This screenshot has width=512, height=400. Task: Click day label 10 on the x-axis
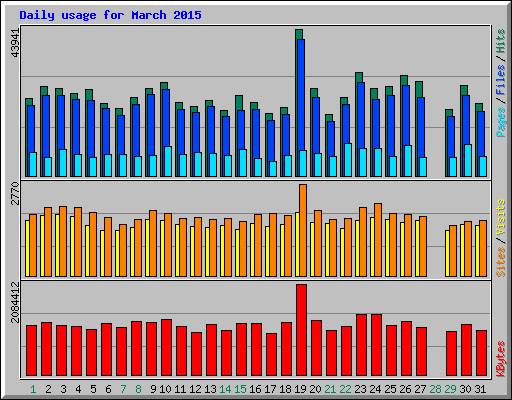click(x=165, y=389)
